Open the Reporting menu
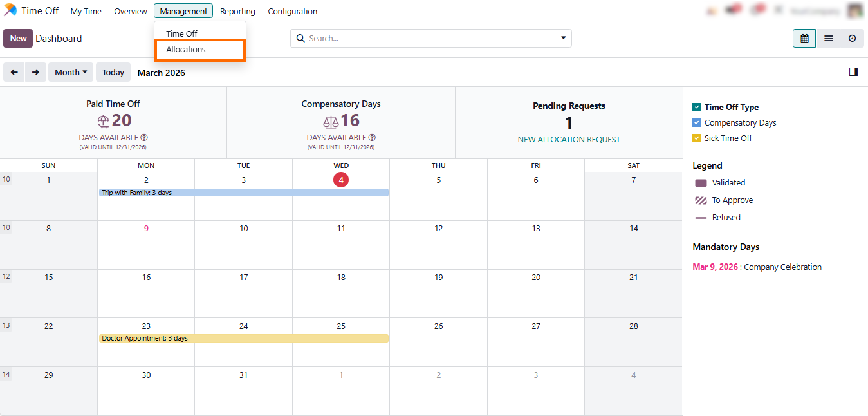Image resolution: width=868 pixels, height=416 pixels. coord(237,11)
